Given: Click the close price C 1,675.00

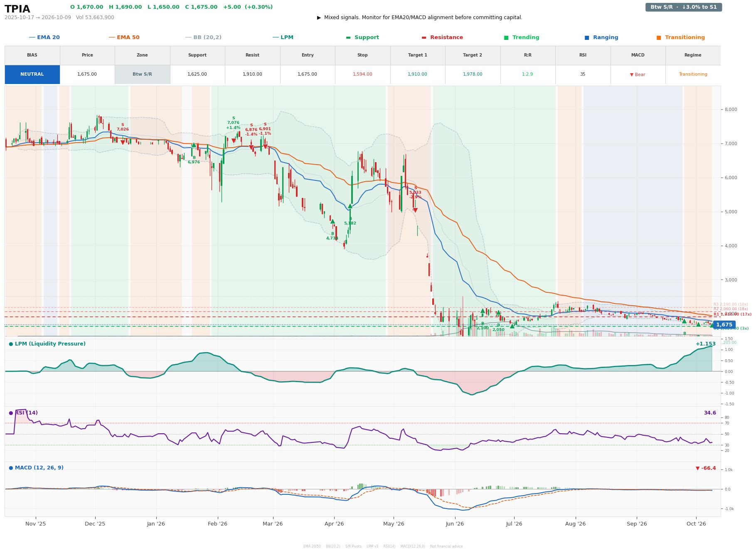Looking at the screenshot, I should pyautogui.click(x=201, y=7).
